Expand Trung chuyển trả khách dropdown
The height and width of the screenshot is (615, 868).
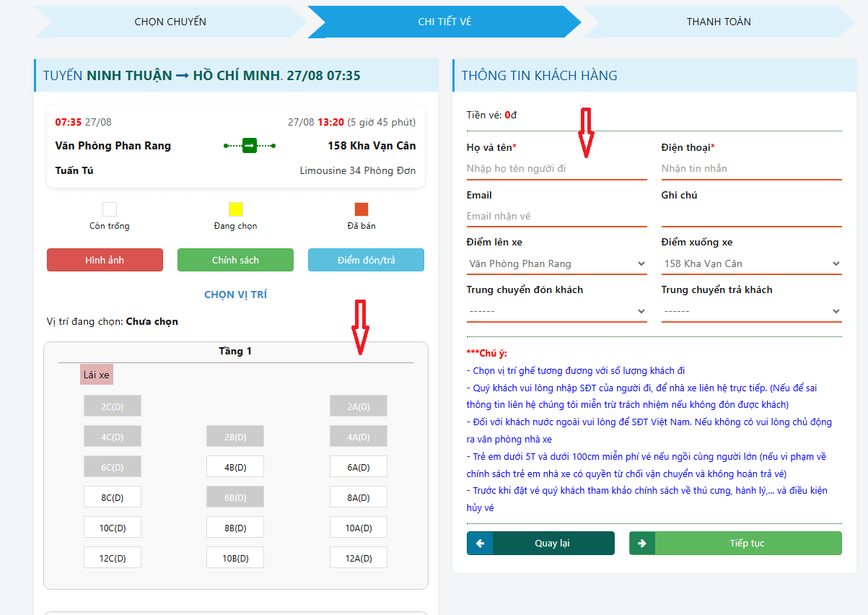pyautogui.click(x=751, y=312)
